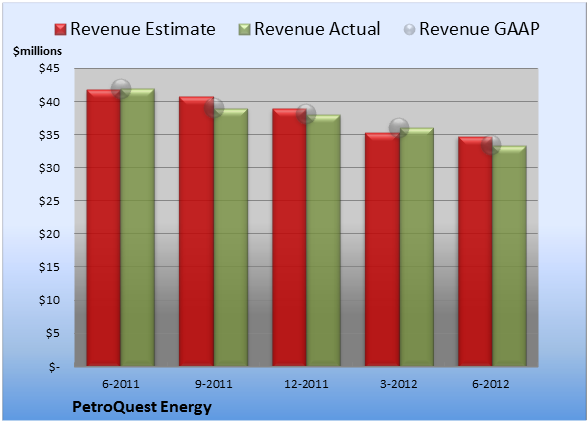Select the 12-2011 quarter label
Image resolution: width=588 pixels, height=422 pixels.
click(306, 384)
